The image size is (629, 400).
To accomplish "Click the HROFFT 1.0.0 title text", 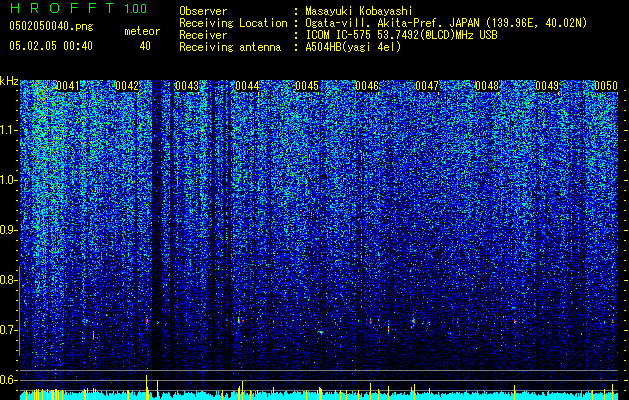I will pyautogui.click(x=78, y=8).
